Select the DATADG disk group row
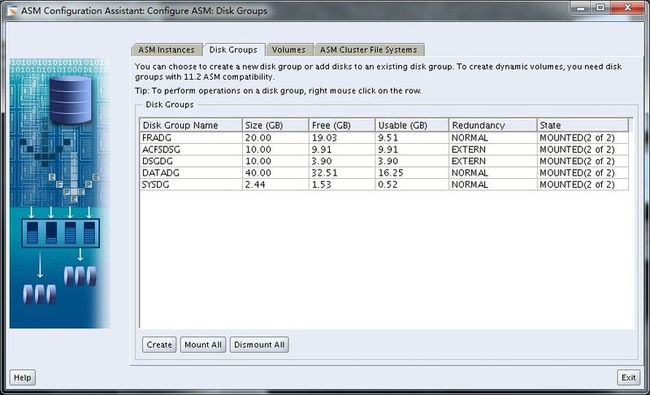 tap(384, 172)
